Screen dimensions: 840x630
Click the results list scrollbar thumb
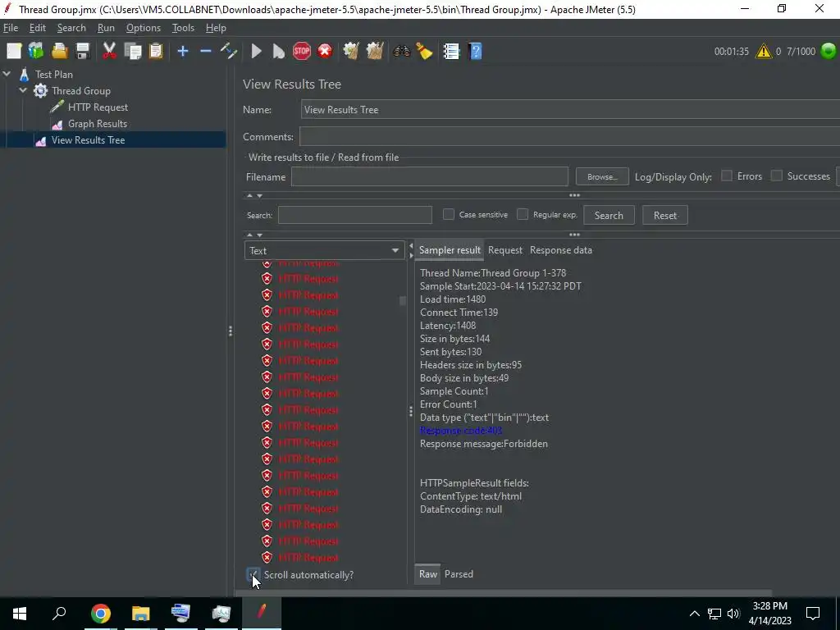pyautogui.click(x=402, y=300)
